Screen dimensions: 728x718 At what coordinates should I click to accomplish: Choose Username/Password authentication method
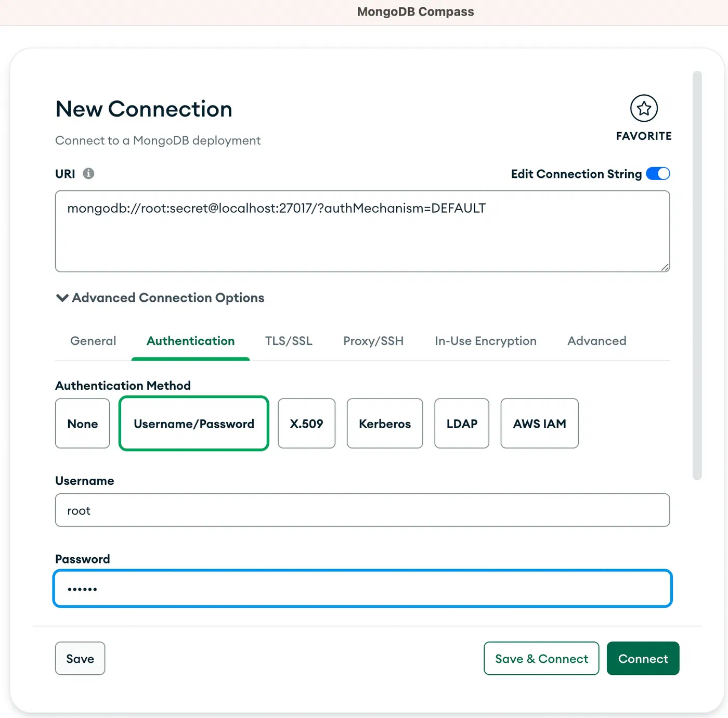(194, 424)
